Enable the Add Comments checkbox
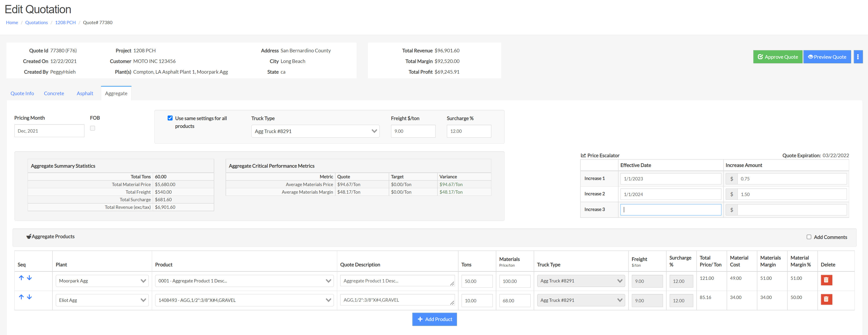 pyautogui.click(x=809, y=237)
